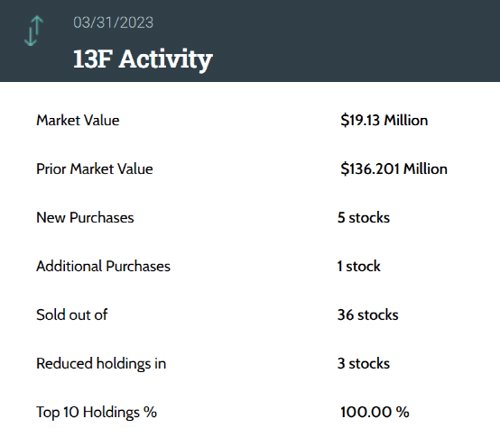Click the Top 10 Holdings % label
Screen dimensions: 500x428
point(96,412)
